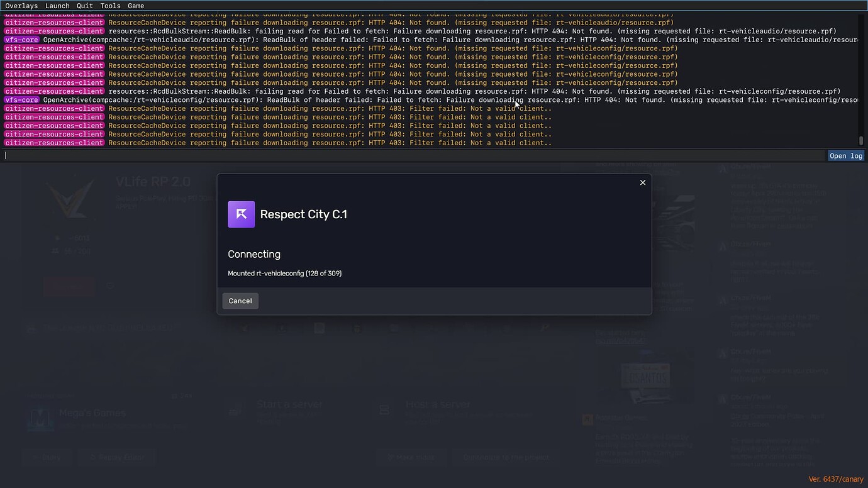Click the Make mods button

[411, 457]
